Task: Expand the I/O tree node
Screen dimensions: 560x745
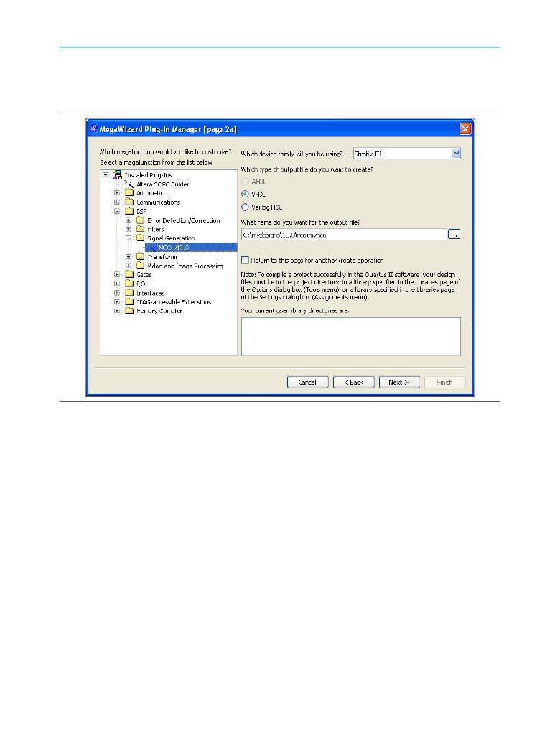Action: click(117, 284)
